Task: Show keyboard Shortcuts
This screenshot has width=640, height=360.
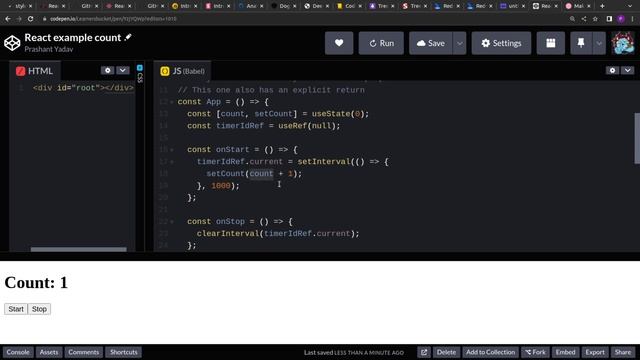Action: 124,352
